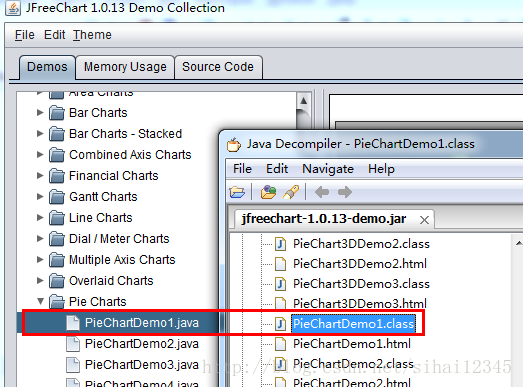Open the Theme menu
The width and height of the screenshot is (523, 387).
pos(92,35)
